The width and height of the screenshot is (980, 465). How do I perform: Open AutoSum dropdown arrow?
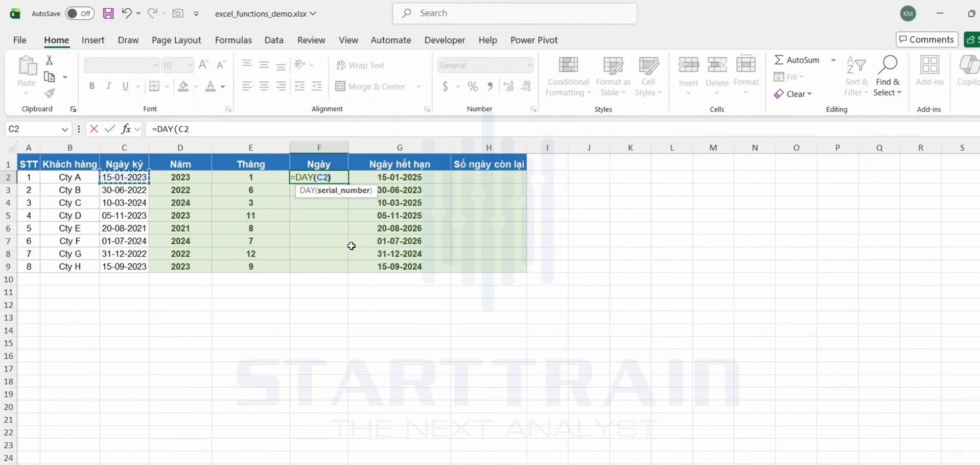pyautogui.click(x=833, y=60)
